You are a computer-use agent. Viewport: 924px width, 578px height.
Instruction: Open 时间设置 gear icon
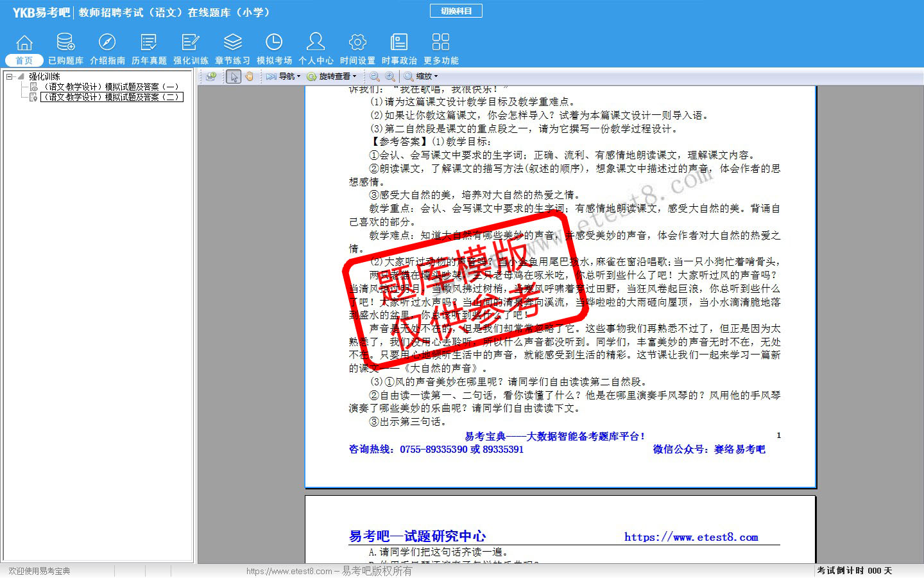click(357, 43)
